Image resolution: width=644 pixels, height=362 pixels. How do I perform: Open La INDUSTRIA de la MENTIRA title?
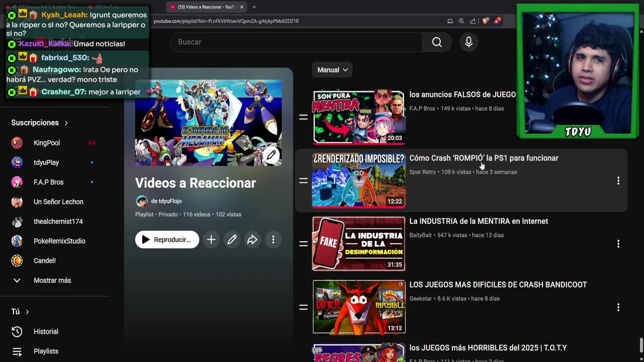click(x=478, y=221)
